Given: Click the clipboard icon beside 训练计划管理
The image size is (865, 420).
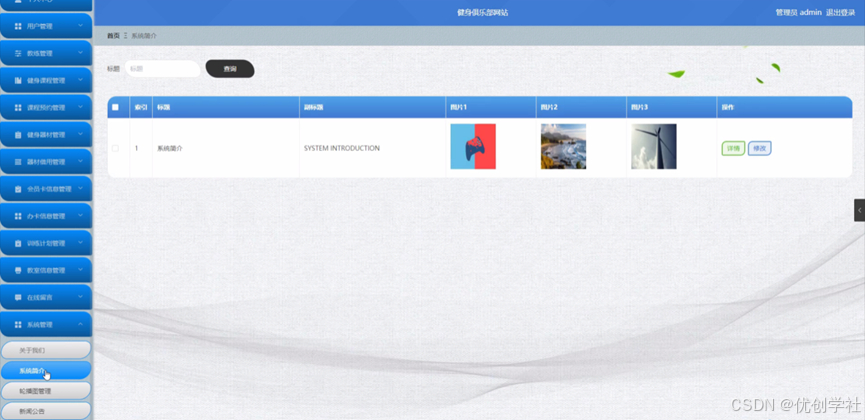Looking at the screenshot, I should (18, 243).
